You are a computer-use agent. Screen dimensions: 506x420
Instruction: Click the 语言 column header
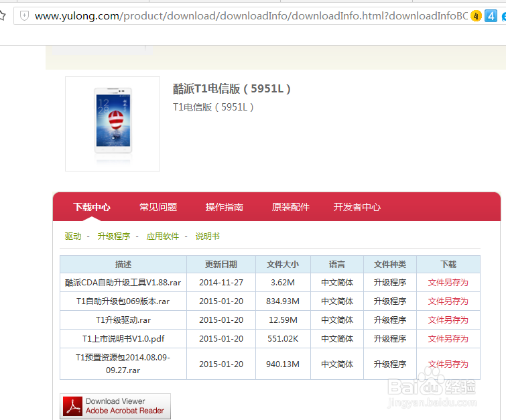click(337, 265)
